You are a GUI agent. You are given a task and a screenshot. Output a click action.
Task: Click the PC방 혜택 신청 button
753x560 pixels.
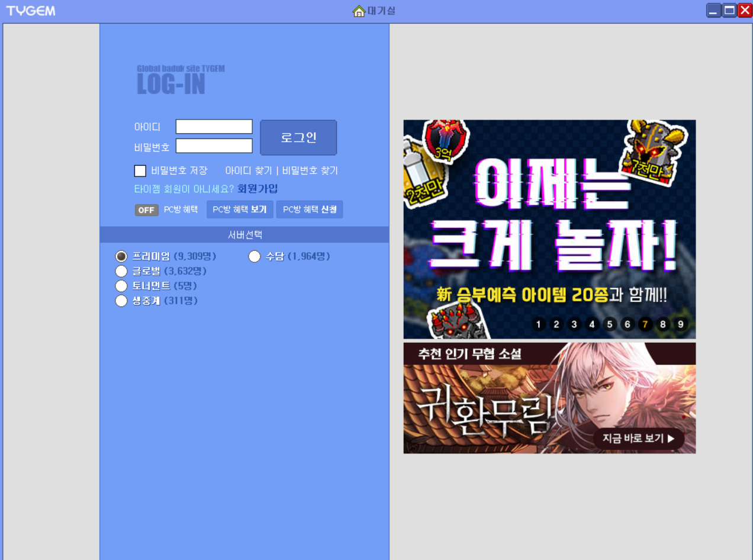[310, 210]
